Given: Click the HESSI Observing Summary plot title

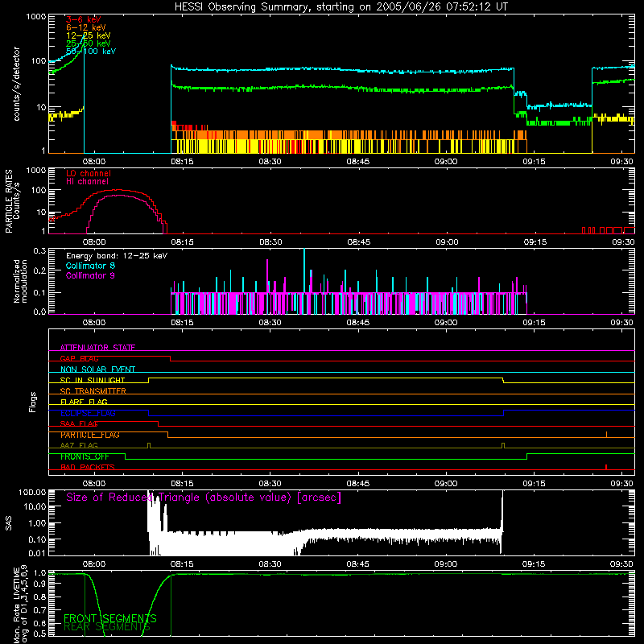Looking at the screenshot, I should [341, 7].
